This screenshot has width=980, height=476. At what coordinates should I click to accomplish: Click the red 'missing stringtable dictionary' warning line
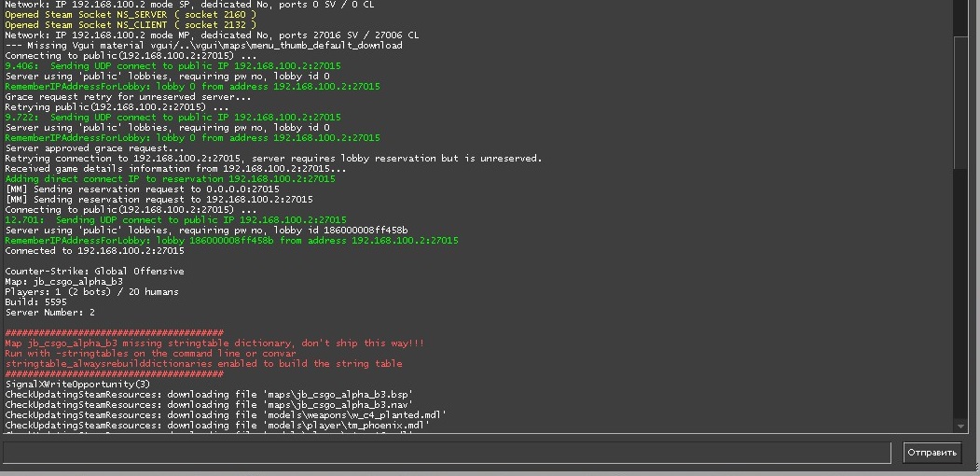click(214, 343)
